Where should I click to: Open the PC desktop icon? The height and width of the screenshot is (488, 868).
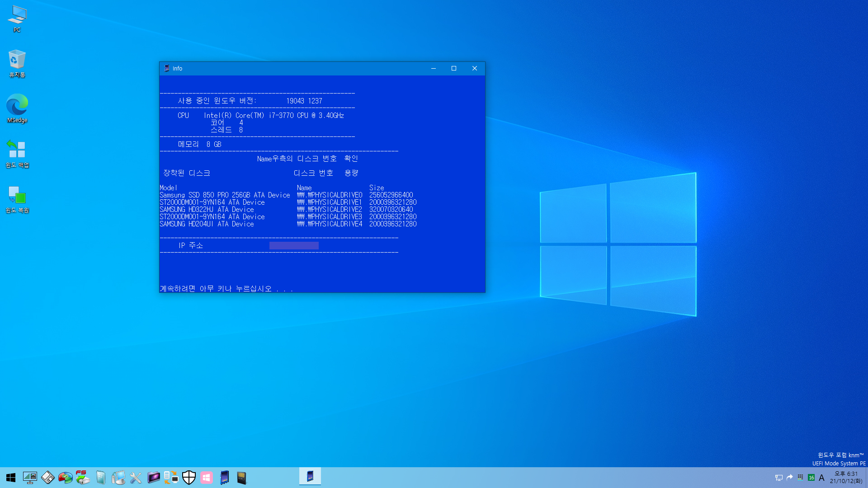17,19
